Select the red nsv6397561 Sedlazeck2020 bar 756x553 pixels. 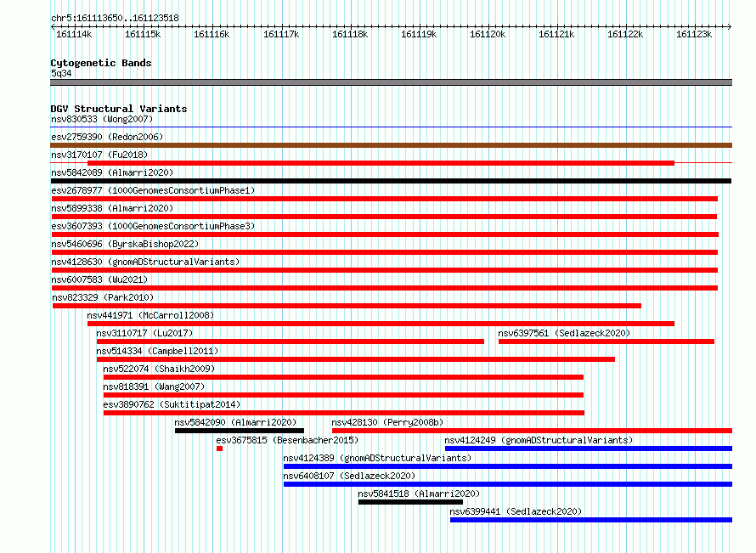[x=606, y=341]
